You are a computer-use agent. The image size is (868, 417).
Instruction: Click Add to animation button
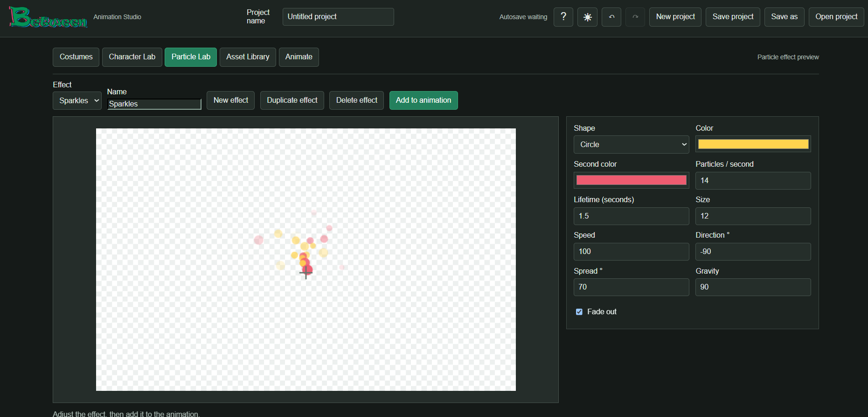point(424,100)
